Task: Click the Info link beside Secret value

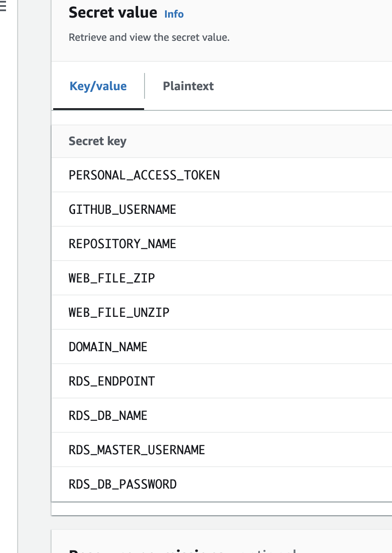Action: point(174,14)
